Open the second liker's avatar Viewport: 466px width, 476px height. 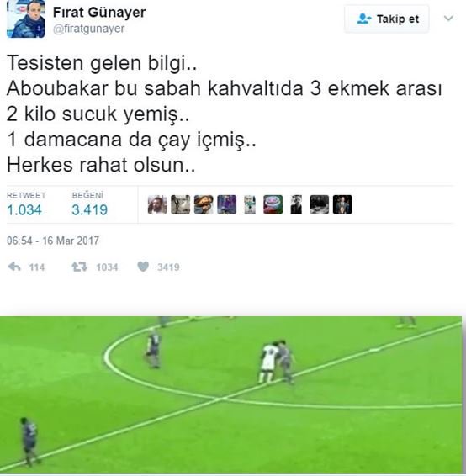coord(180,204)
